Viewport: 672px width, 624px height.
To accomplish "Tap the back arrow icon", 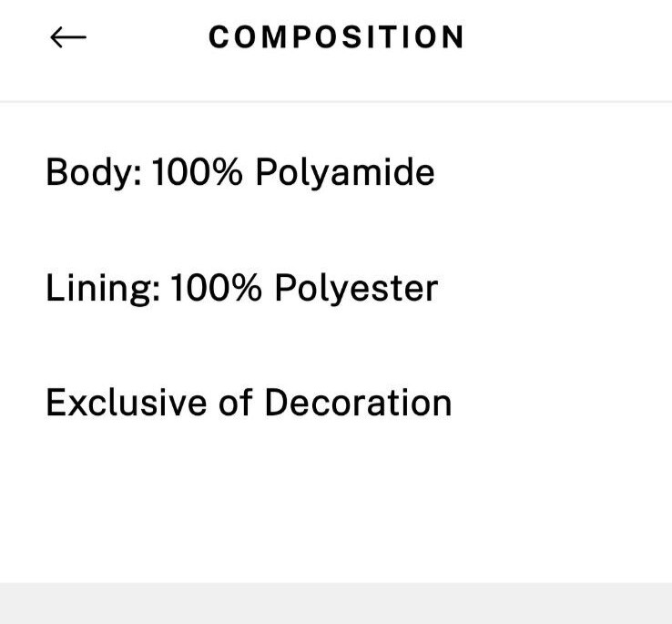I will click(x=67, y=37).
